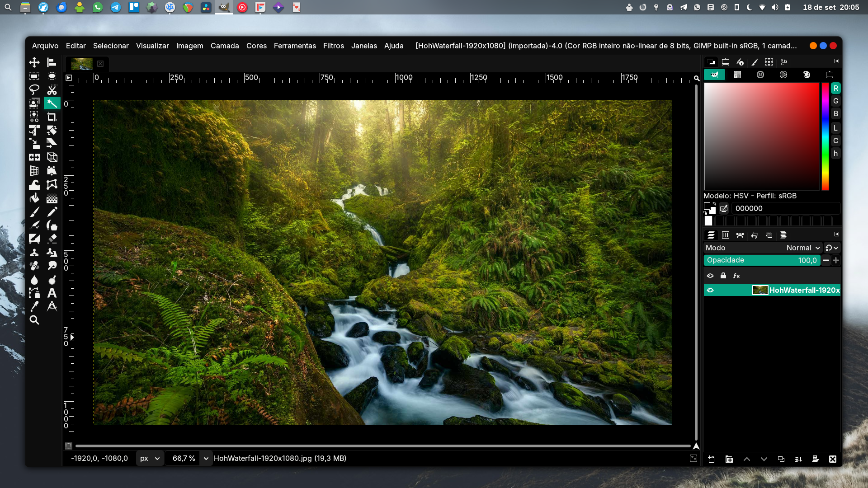Choose the Crop tool

click(x=52, y=117)
